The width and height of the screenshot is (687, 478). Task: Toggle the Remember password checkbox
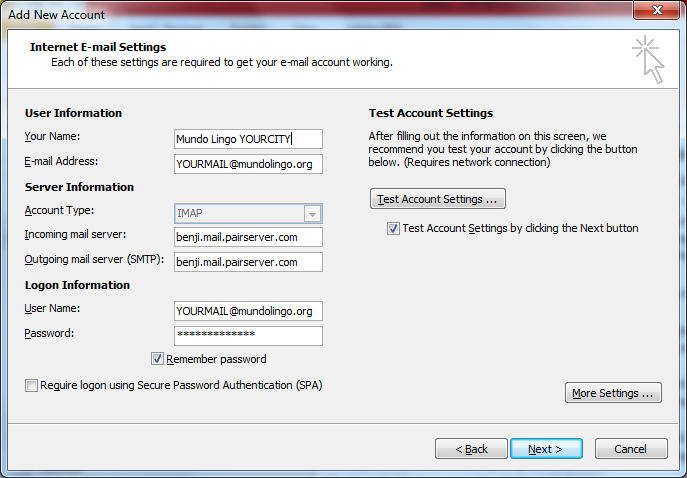click(x=157, y=359)
